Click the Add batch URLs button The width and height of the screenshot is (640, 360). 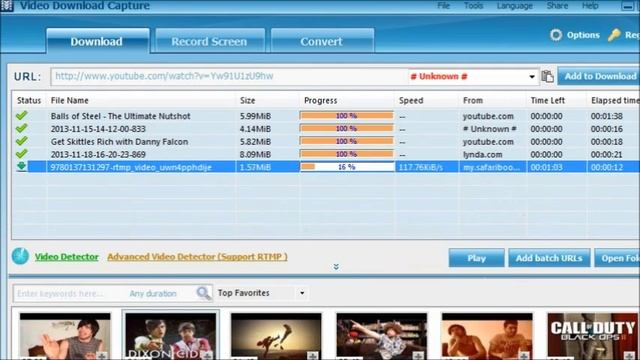click(x=549, y=258)
